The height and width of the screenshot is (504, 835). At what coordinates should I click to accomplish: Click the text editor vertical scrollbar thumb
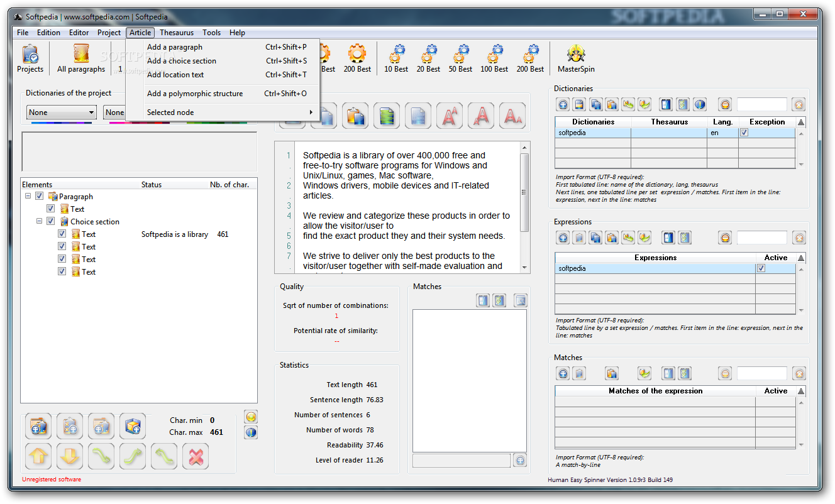coord(525,193)
